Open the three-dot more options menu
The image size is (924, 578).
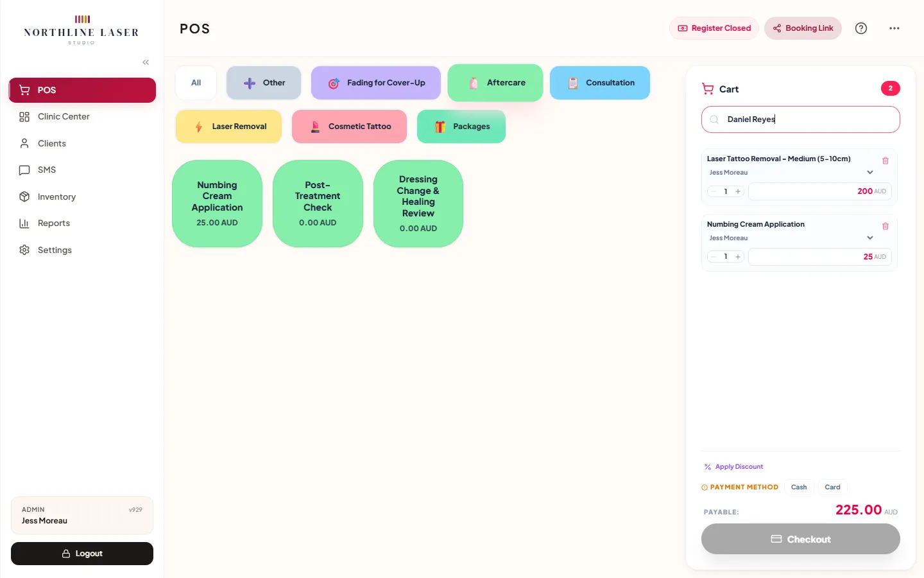tap(894, 28)
